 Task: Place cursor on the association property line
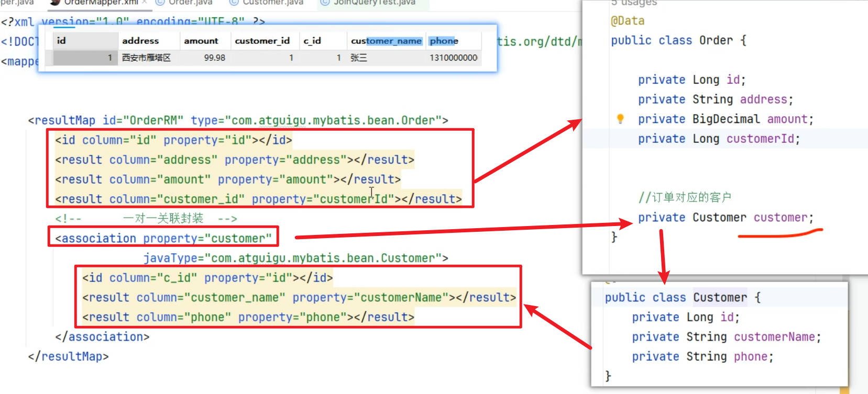click(163, 239)
